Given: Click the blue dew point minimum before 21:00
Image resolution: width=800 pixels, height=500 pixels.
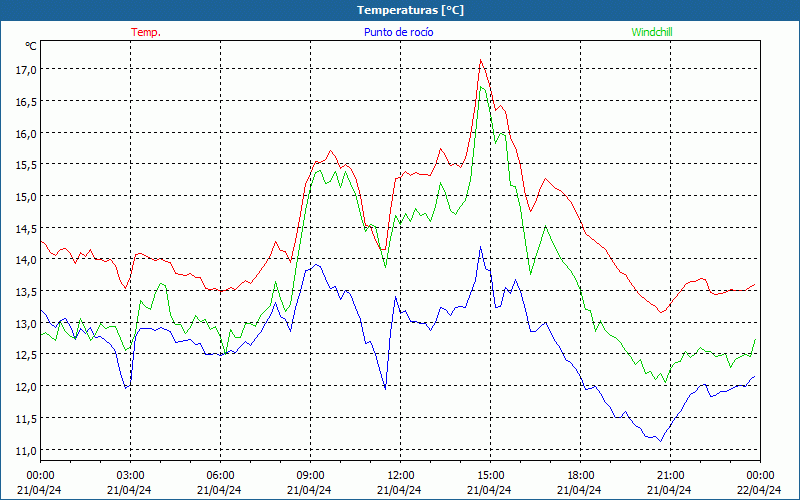Looking at the screenshot, I should pyautogui.click(x=661, y=441).
